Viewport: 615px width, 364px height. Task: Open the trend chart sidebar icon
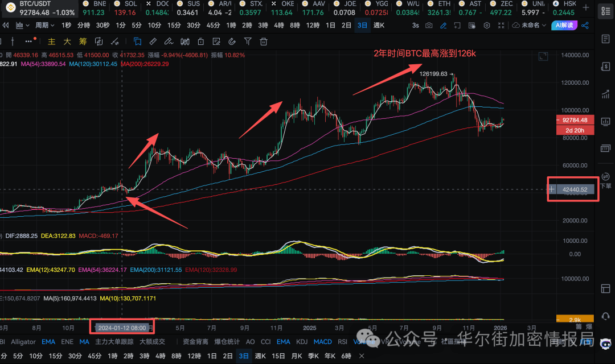click(605, 94)
